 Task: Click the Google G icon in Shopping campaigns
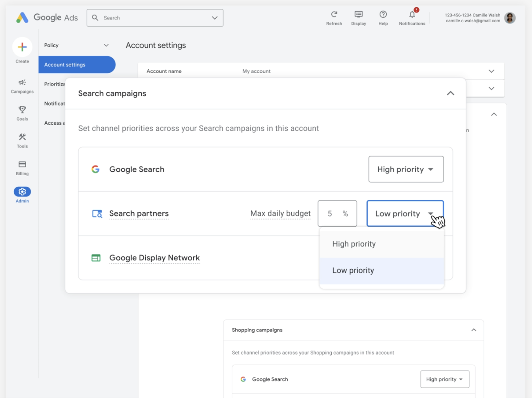tap(243, 379)
